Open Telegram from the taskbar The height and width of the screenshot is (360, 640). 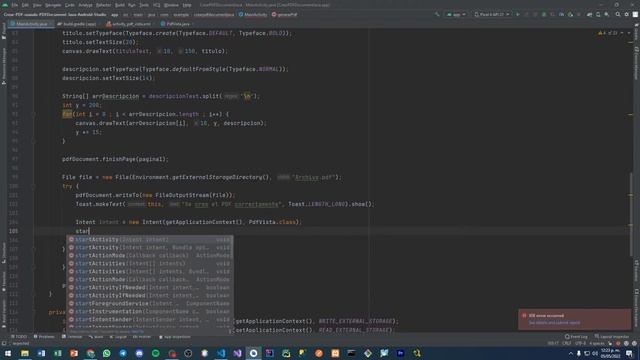(x=123, y=353)
